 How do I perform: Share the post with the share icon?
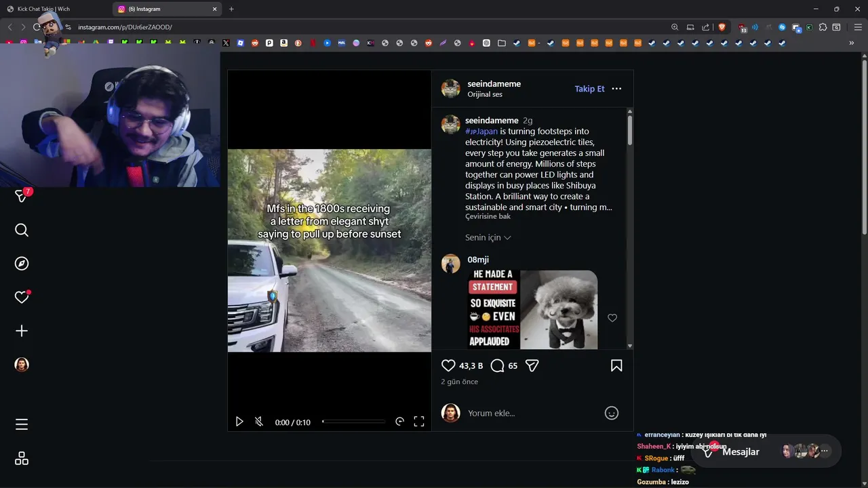(532, 365)
